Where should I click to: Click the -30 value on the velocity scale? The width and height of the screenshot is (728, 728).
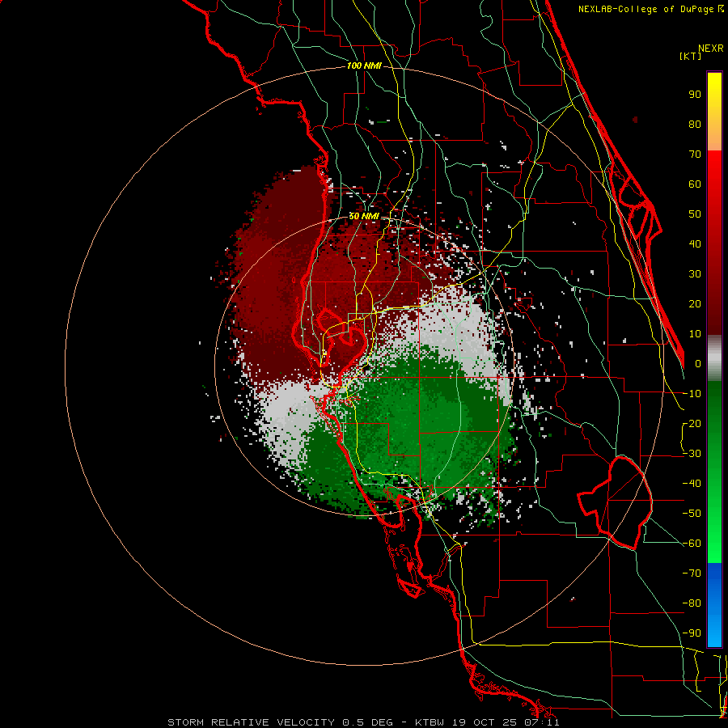(692, 454)
